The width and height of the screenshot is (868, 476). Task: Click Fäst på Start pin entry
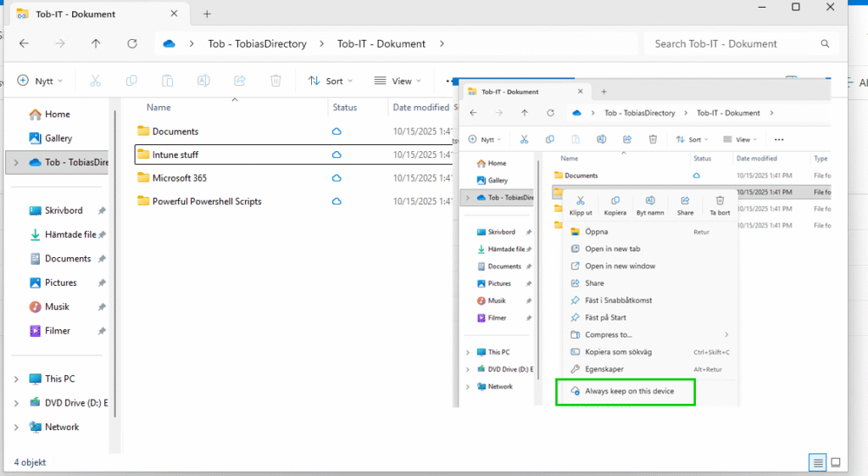tap(605, 317)
